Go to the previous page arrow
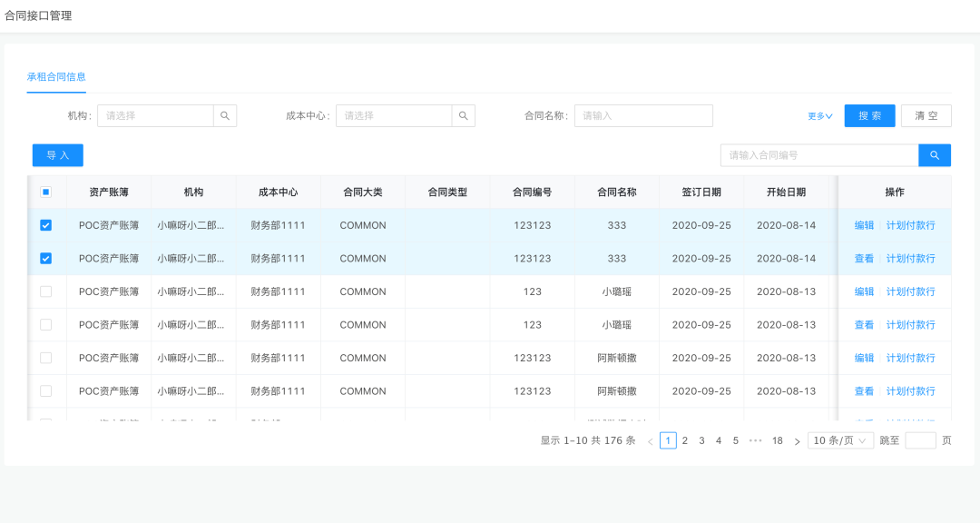Screen dimensions: 980x523 [650, 441]
